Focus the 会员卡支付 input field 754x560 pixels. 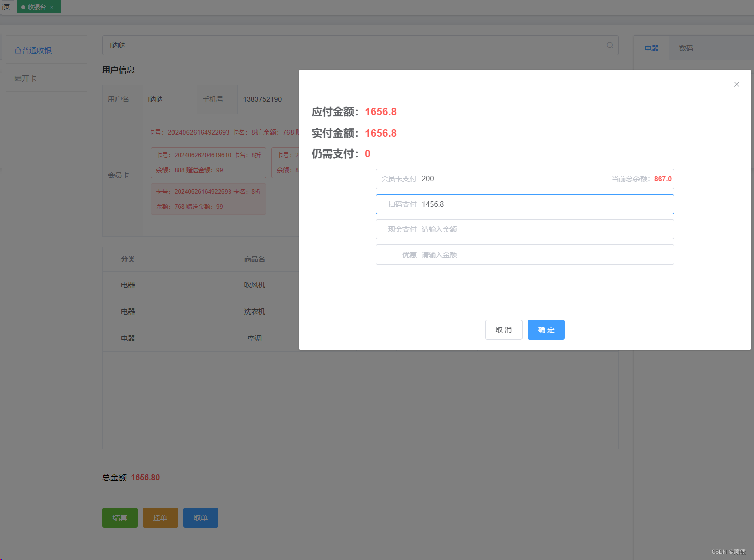coord(525,179)
